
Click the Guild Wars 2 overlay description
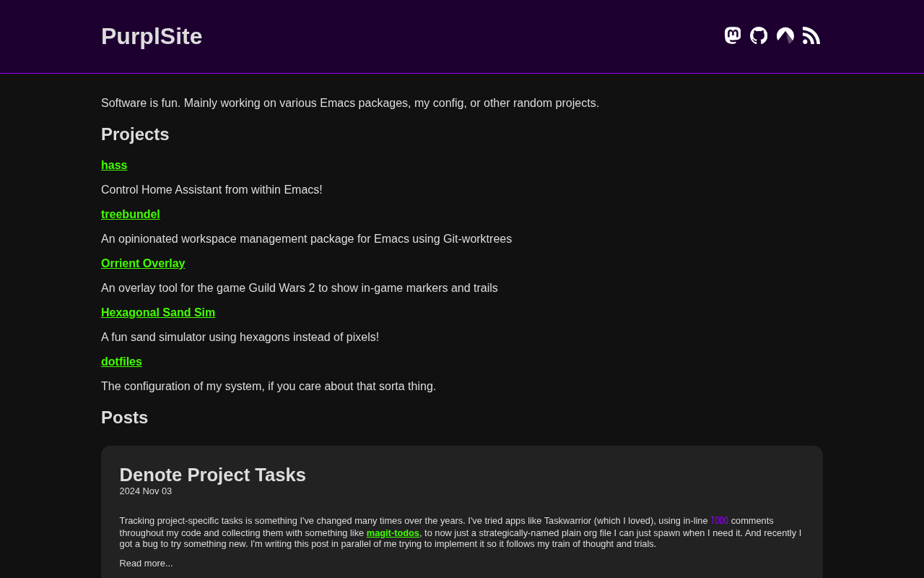[300, 288]
